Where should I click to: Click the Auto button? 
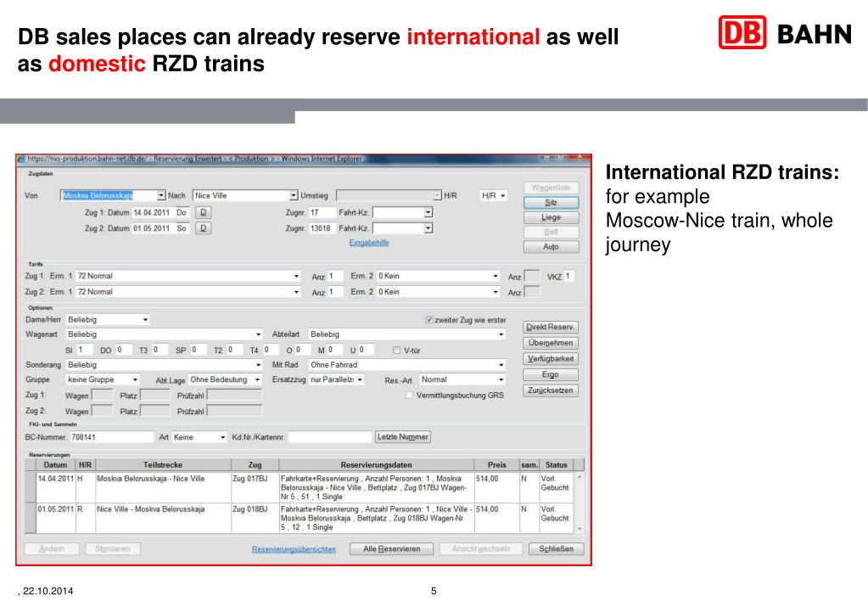[551, 247]
